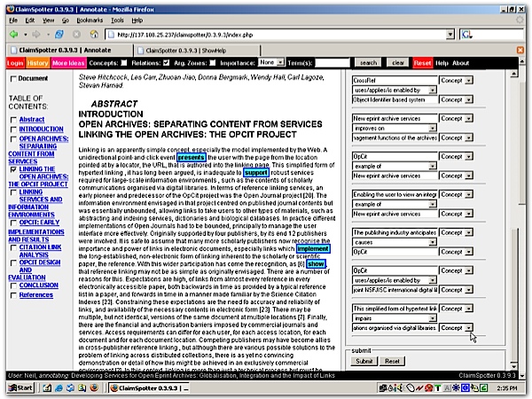Toggle the Document checkbox
The image size is (532, 399).
click(x=13, y=79)
